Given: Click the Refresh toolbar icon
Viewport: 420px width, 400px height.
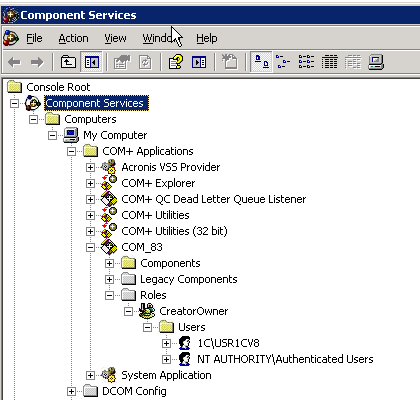Looking at the screenshot, I should pos(145,62).
